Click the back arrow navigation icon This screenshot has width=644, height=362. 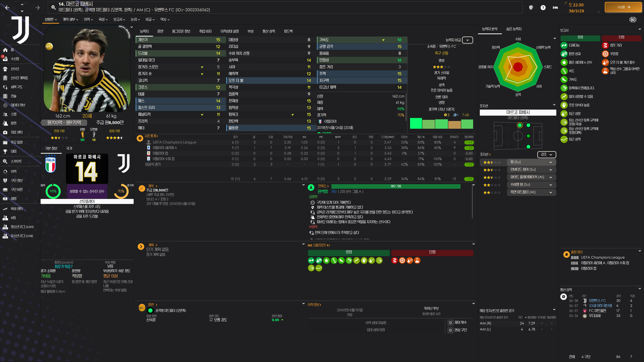(x=7, y=8)
